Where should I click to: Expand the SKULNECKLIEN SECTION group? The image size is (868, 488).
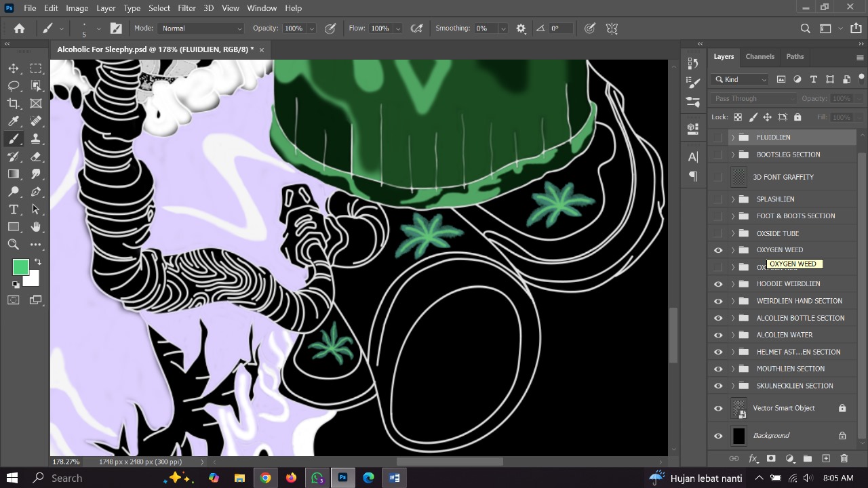point(733,386)
